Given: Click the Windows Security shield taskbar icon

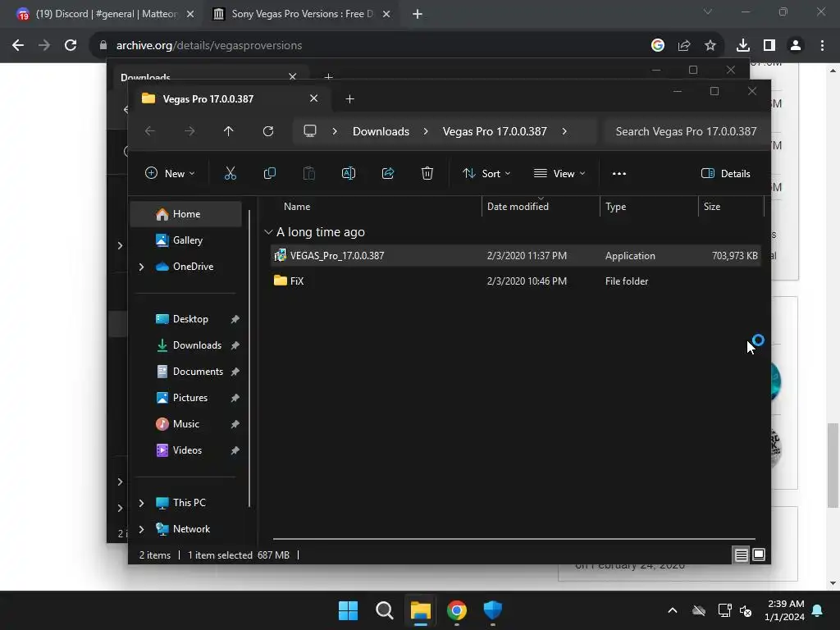Looking at the screenshot, I should pyautogui.click(x=492, y=610).
